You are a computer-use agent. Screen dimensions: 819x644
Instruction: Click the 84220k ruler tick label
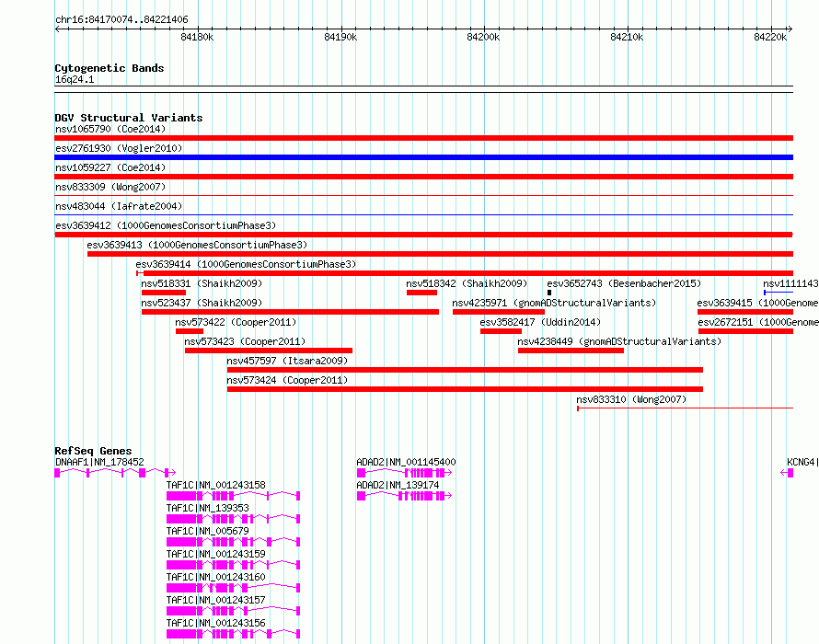[x=770, y=37]
